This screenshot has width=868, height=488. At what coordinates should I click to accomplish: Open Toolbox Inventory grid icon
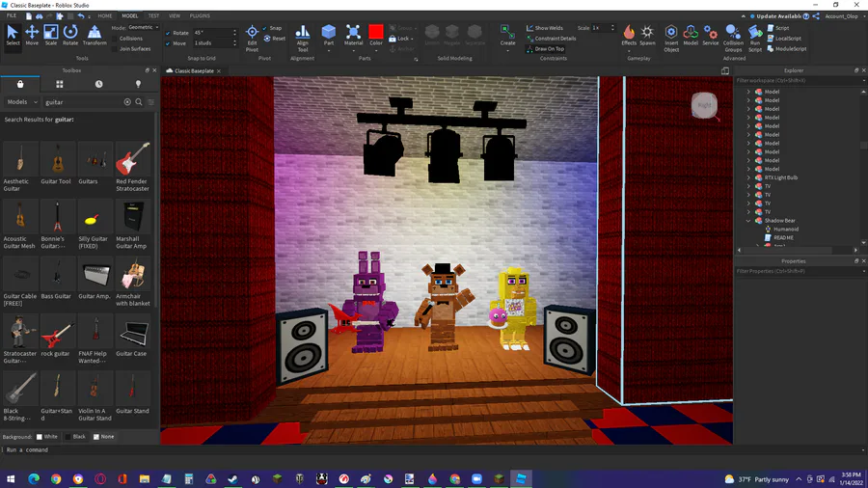(x=59, y=84)
